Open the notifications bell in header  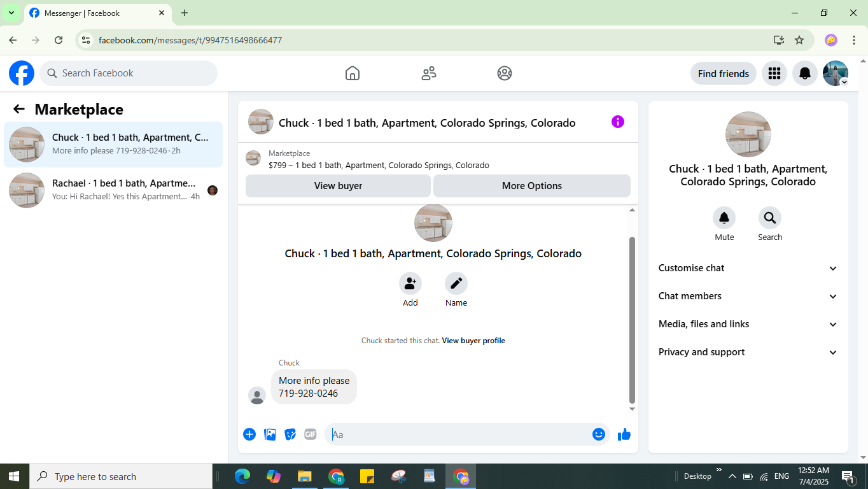click(805, 73)
